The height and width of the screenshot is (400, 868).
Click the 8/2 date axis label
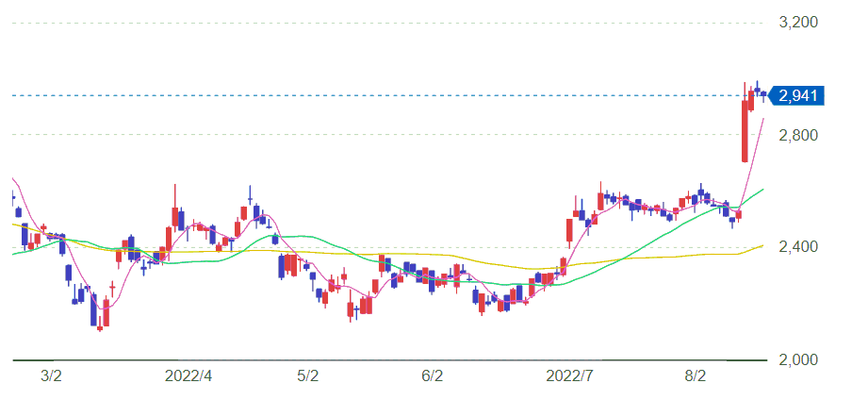696,376
